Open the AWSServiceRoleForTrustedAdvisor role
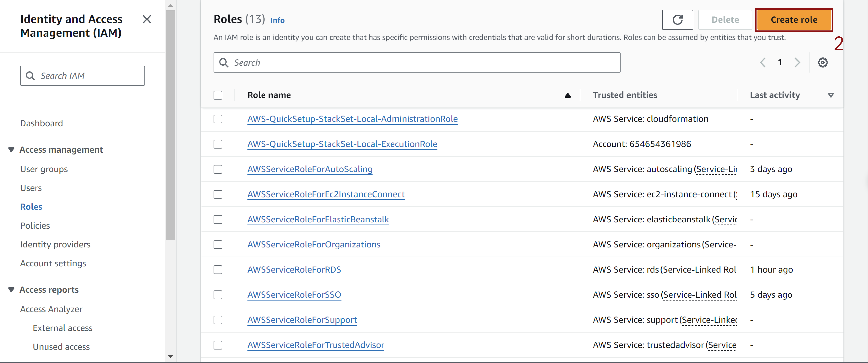 tap(316, 345)
